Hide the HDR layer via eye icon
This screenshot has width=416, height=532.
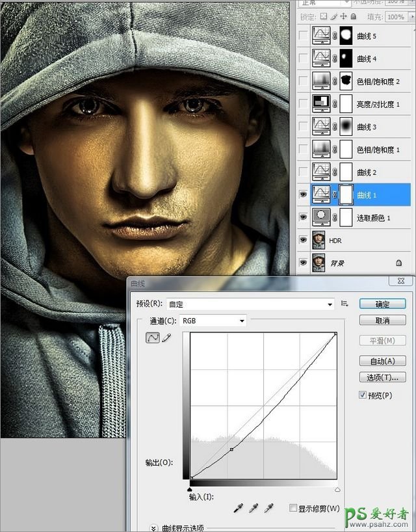click(303, 240)
